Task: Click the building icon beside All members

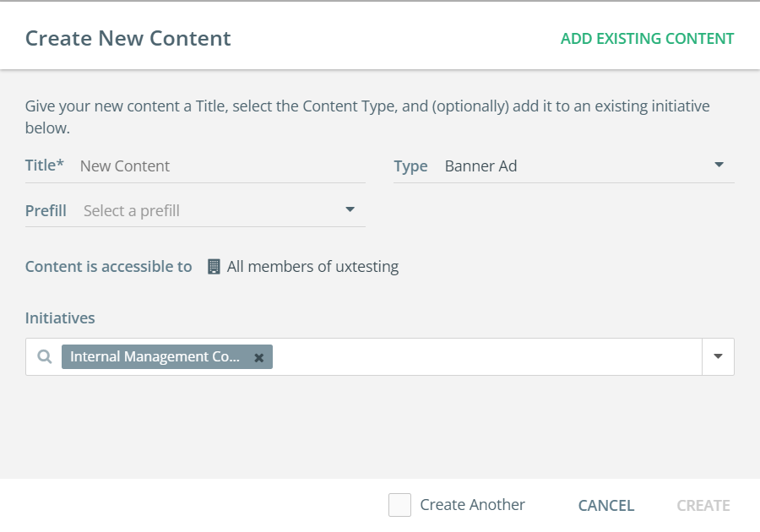Action: [214, 267]
